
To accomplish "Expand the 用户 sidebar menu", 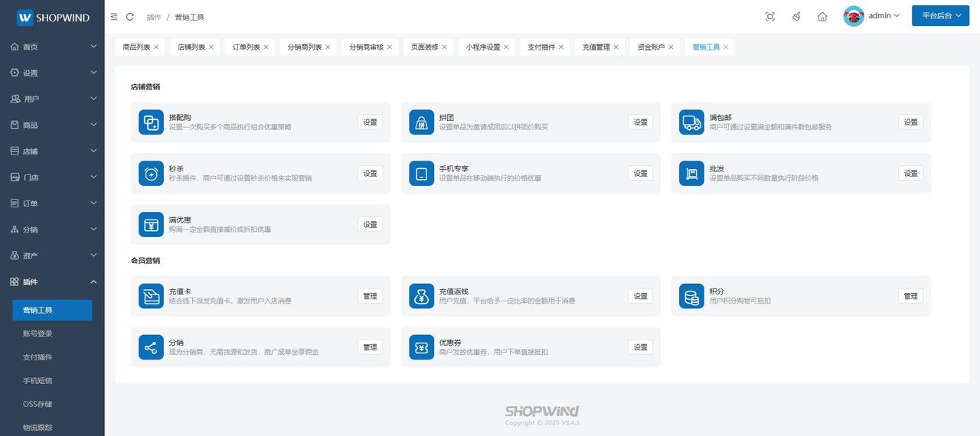I will click(52, 99).
